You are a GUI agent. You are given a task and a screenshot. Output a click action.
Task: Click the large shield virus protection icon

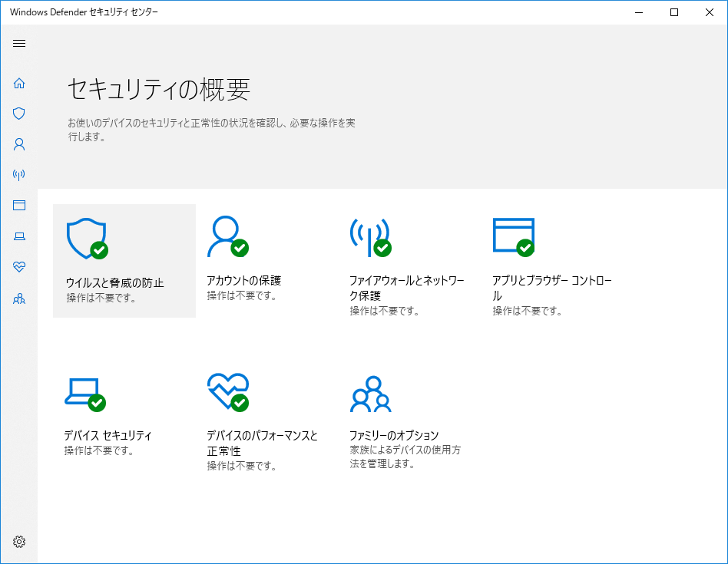88,239
